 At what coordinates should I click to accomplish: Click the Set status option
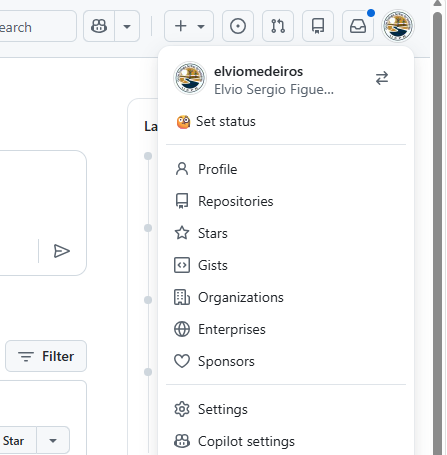click(x=286, y=122)
